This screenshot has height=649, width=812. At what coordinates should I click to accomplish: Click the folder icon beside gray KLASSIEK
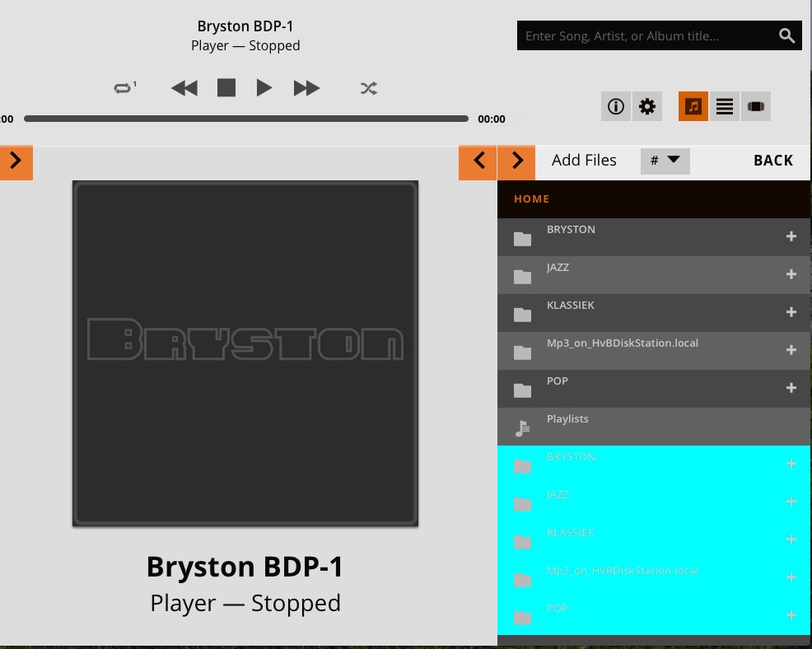pos(522,315)
